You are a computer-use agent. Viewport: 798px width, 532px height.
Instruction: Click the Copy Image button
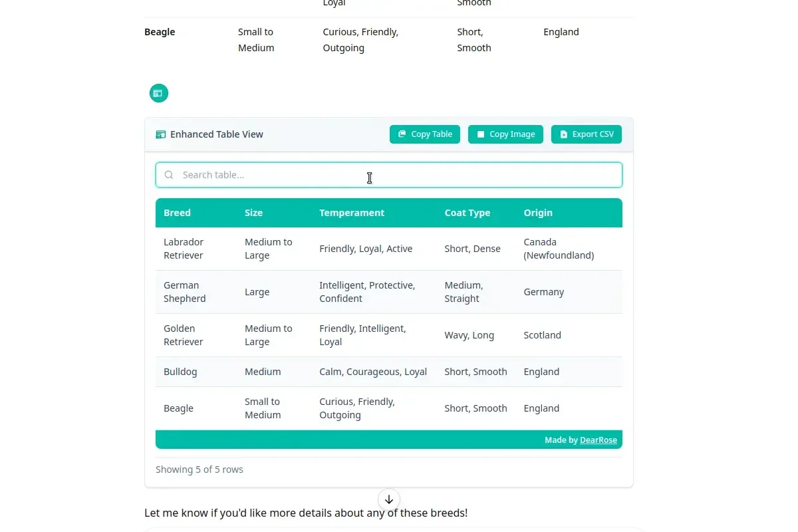coord(505,134)
